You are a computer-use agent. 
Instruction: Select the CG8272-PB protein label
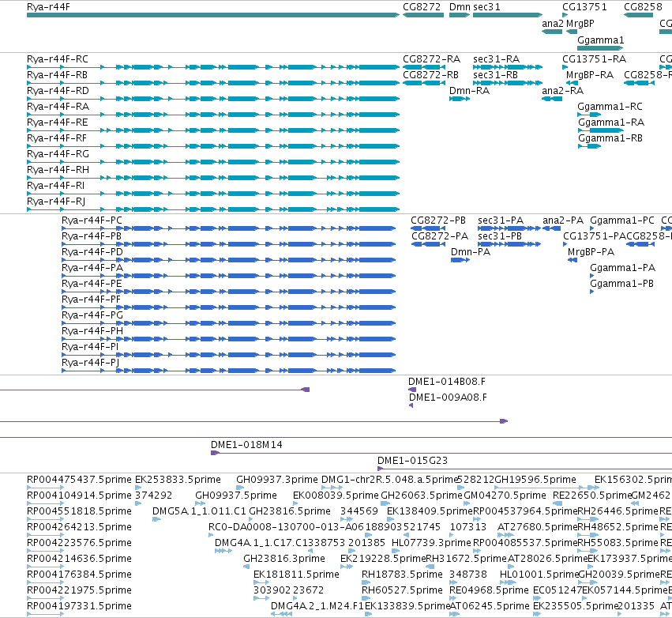pos(438,220)
